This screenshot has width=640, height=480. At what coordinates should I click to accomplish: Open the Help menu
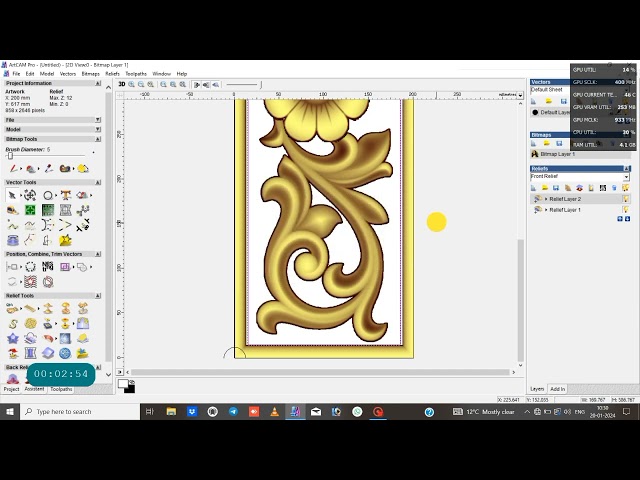(182, 74)
